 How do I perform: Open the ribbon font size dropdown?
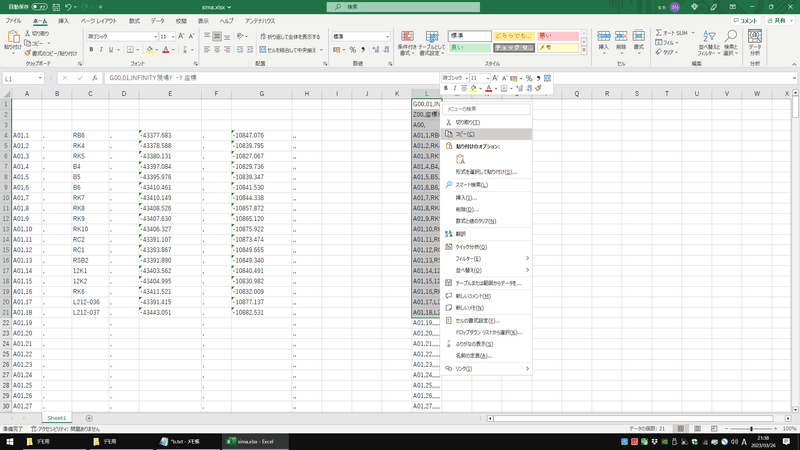[173, 37]
